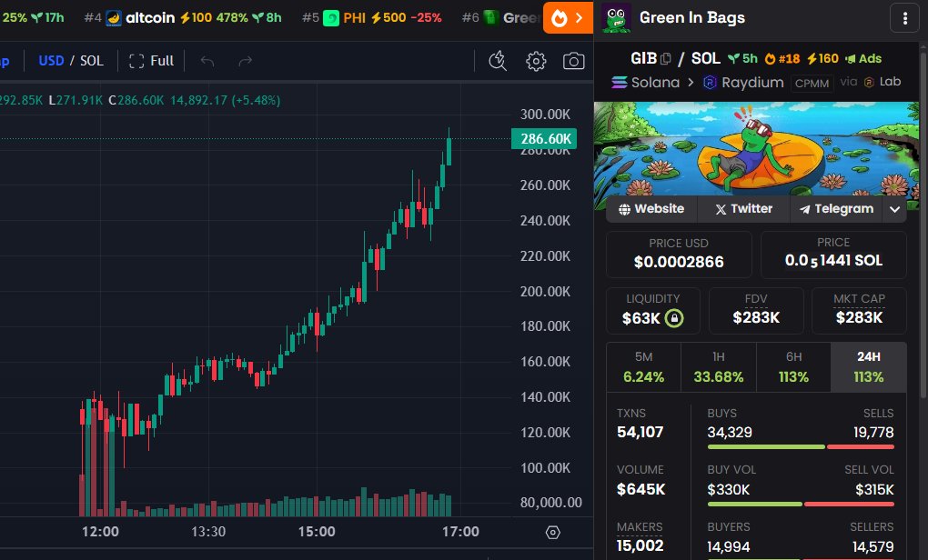This screenshot has width=928, height=560.
Task: Open the #6 Green trending token
Action: click(500, 18)
